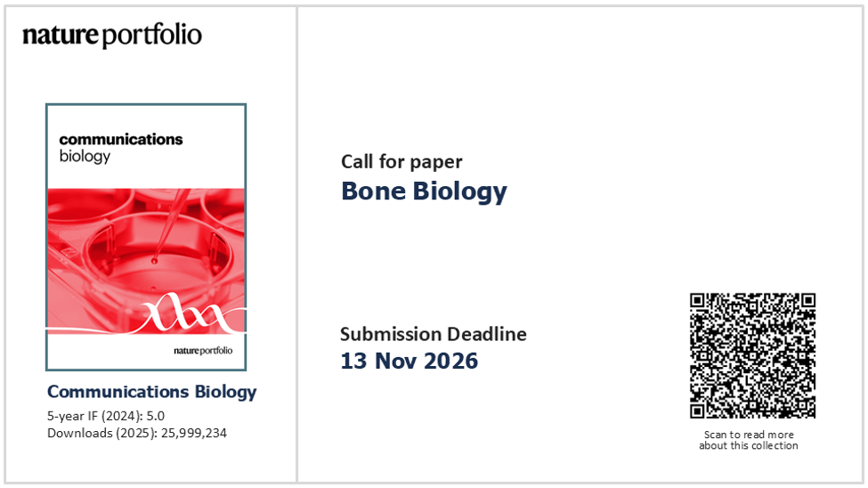Click the 'communications biology' title on cover
Screen dimensions: 868x488
click(121, 148)
